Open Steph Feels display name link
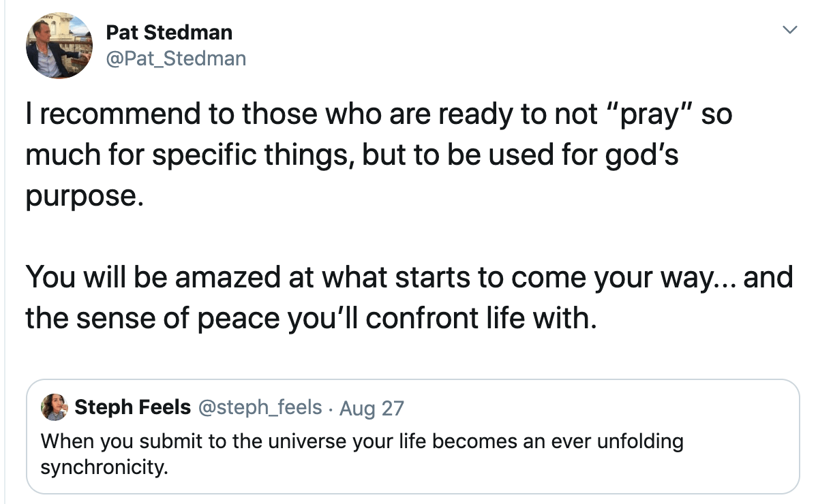This screenshot has height=504, width=818. pos(132,407)
